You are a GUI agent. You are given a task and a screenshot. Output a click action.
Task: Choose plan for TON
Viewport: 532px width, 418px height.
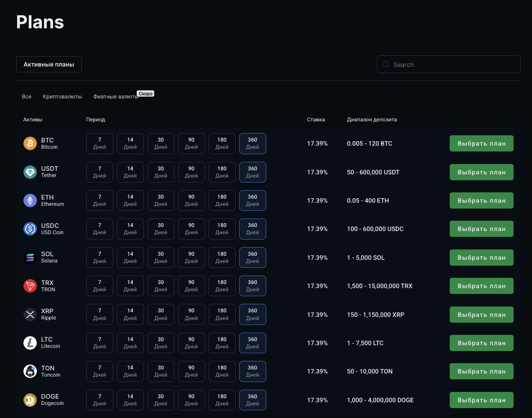pos(482,371)
